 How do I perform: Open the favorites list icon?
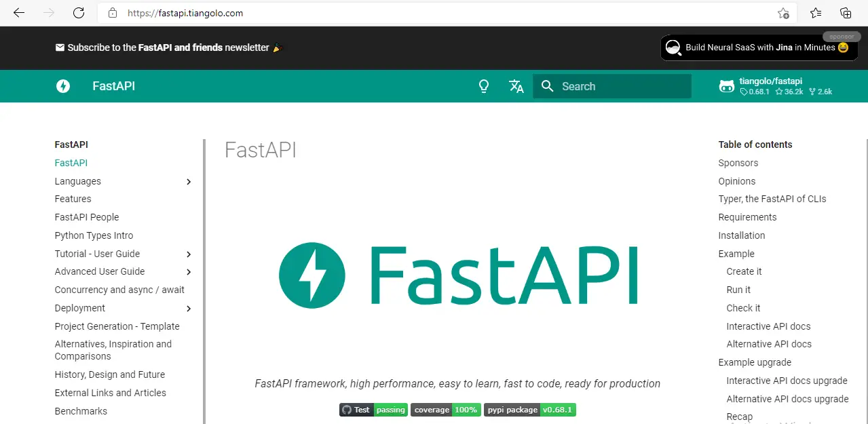816,13
